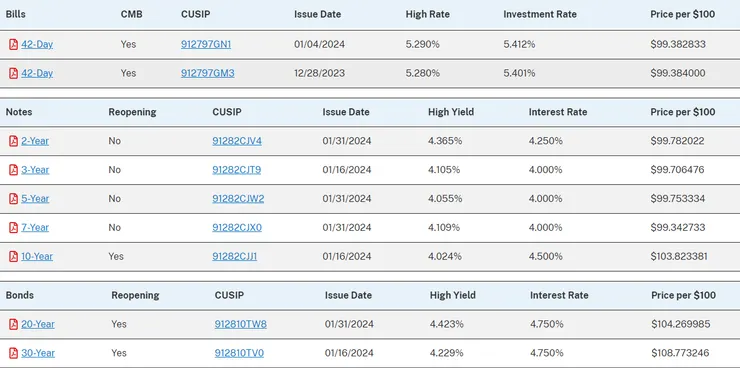740x368 pixels.
Task: Follow CUSIP link 912797GM3
Action: pyautogui.click(x=208, y=73)
